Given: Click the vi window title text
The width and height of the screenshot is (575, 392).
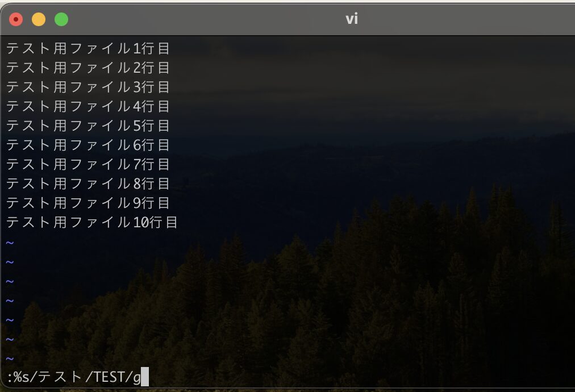Looking at the screenshot, I should (x=352, y=19).
